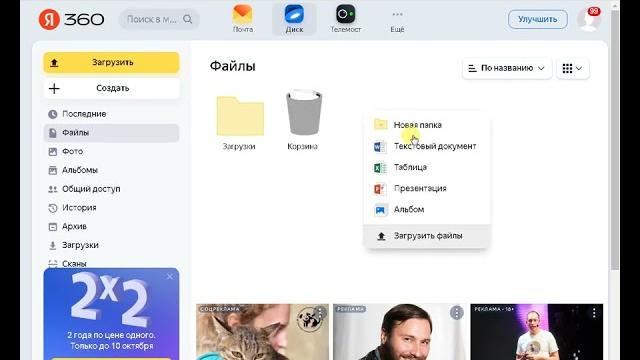Launch Телемост video call icon

point(345,18)
